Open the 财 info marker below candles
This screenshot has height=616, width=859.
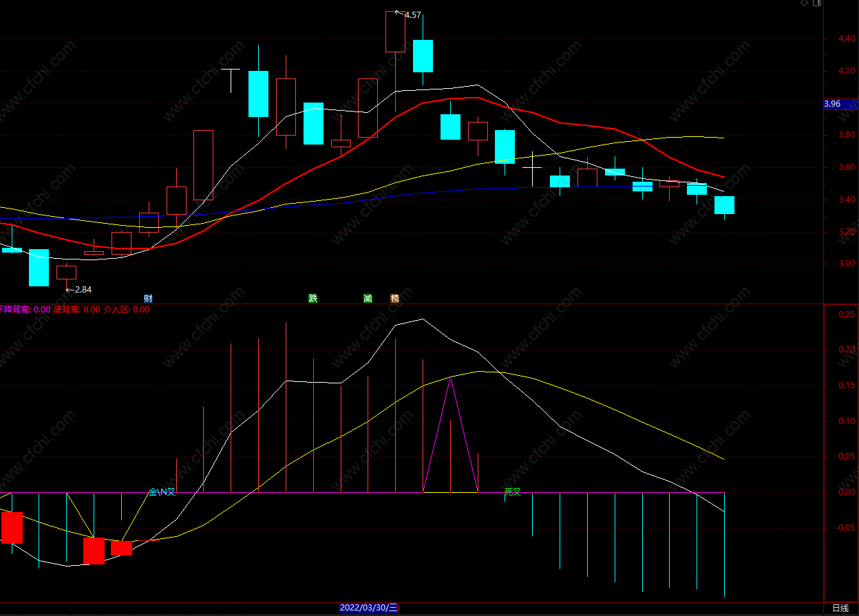tap(148, 298)
